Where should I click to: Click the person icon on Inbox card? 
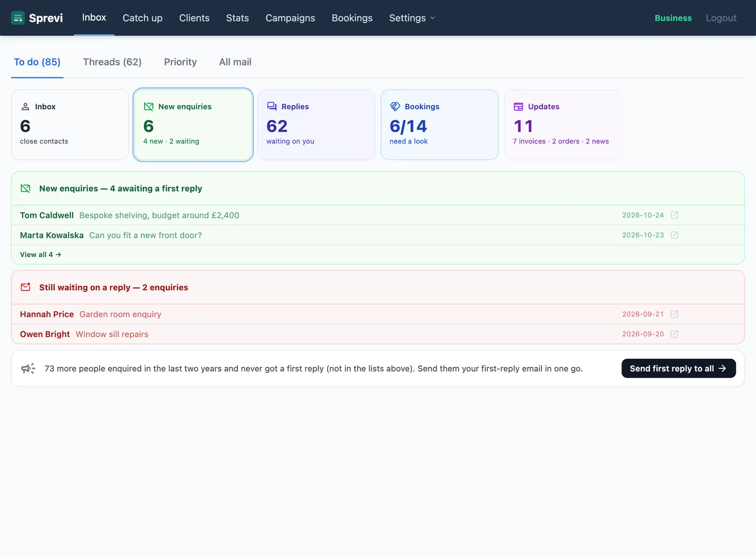(26, 107)
